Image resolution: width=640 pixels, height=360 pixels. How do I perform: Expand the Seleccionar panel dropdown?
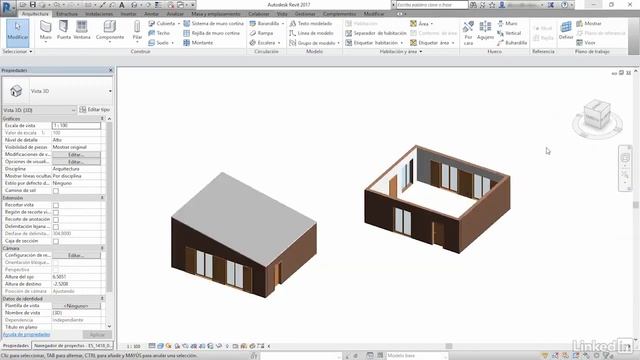(x=17, y=52)
